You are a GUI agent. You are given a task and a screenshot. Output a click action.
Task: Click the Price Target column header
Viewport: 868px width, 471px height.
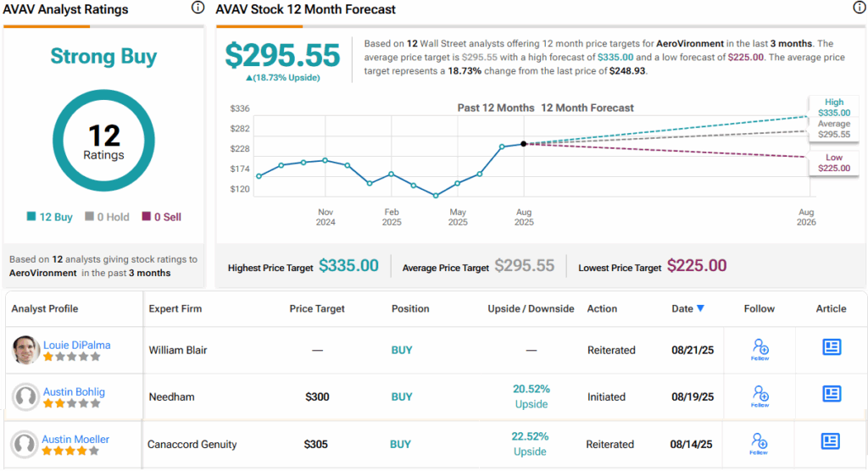point(317,309)
